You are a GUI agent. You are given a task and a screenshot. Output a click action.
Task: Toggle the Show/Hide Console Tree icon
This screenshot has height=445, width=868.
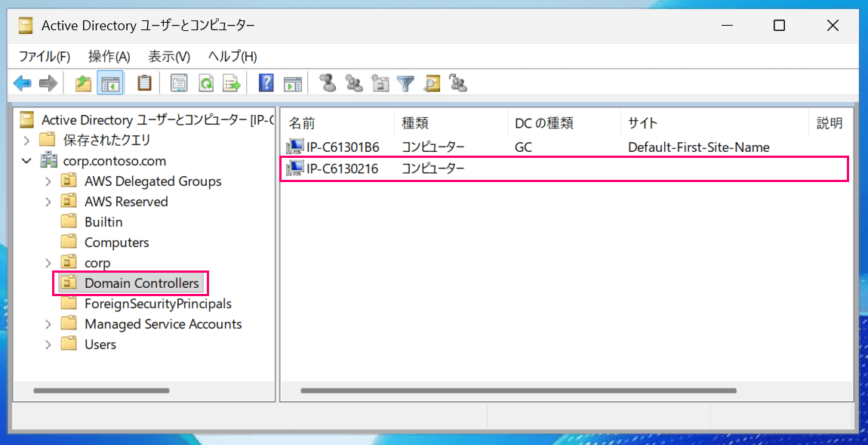(x=109, y=84)
